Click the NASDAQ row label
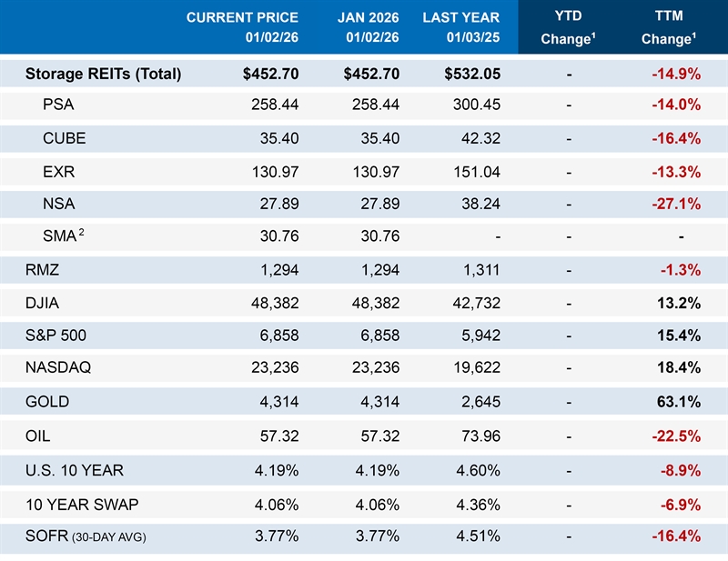This screenshot has width=728, height=561. (59, 368)
